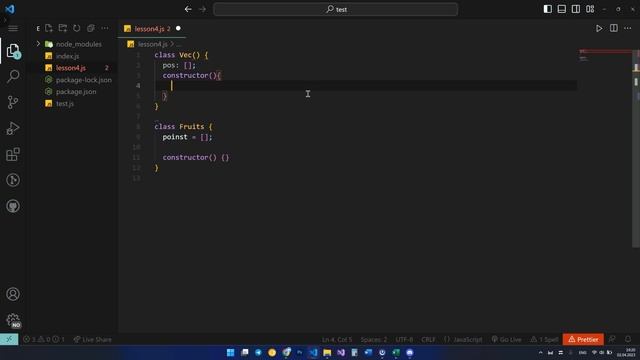Open the Search view in activity bar

tap(13, 76)
